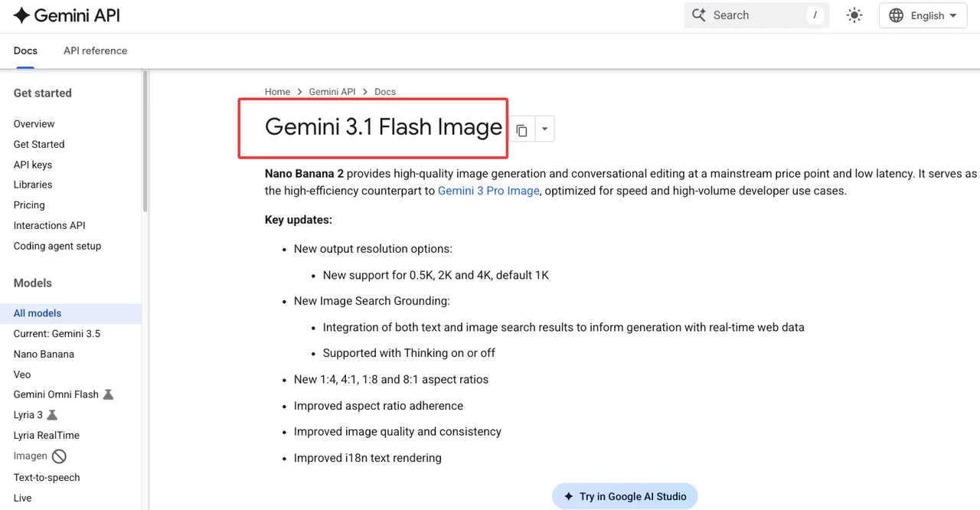Click the globe language icon
The width and height of the screenshot is (980, 510).
[x=896, y=15]
